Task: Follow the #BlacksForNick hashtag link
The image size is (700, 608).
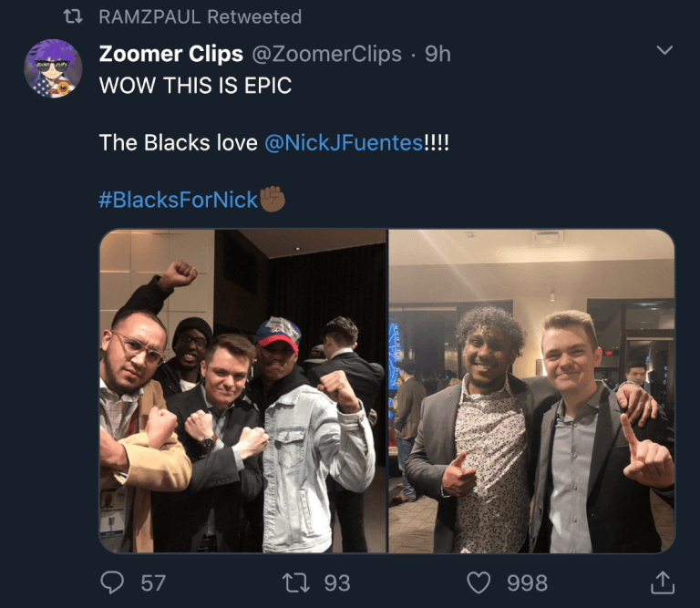Action: (178, 200)
